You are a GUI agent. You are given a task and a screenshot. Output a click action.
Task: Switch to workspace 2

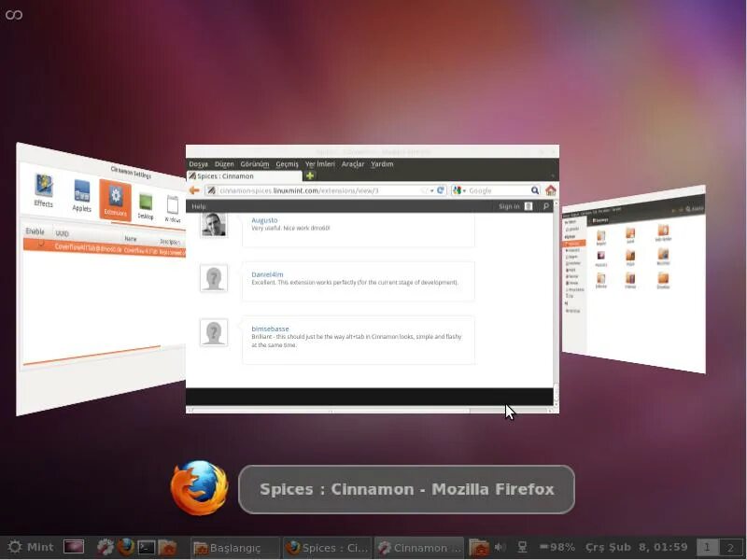[x=731, y=548]
